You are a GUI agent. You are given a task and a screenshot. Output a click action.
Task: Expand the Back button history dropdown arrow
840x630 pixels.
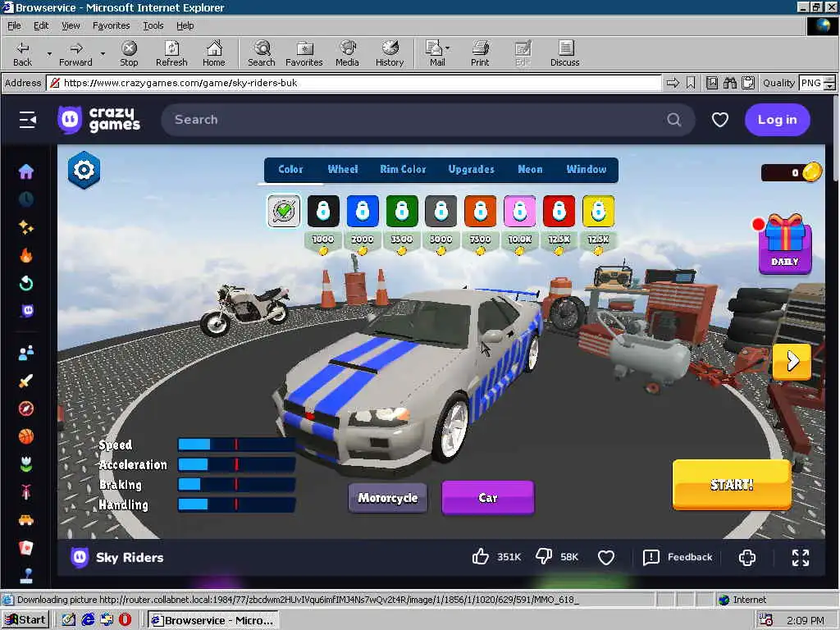click(x=49, y=53)
